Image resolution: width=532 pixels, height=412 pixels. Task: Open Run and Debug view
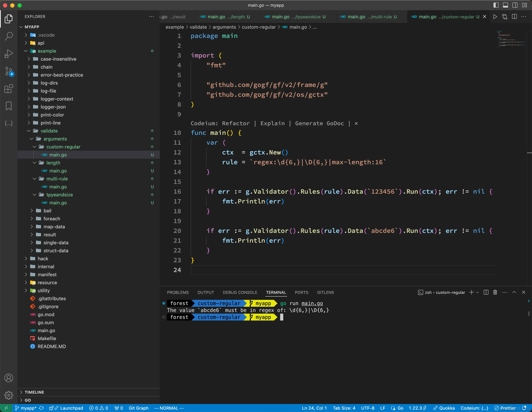click(9, 54)
